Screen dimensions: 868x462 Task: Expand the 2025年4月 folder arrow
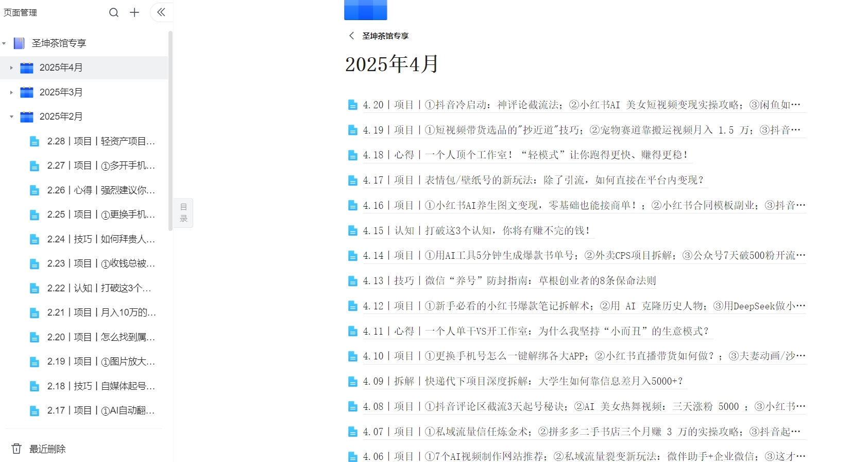[11, 68]
